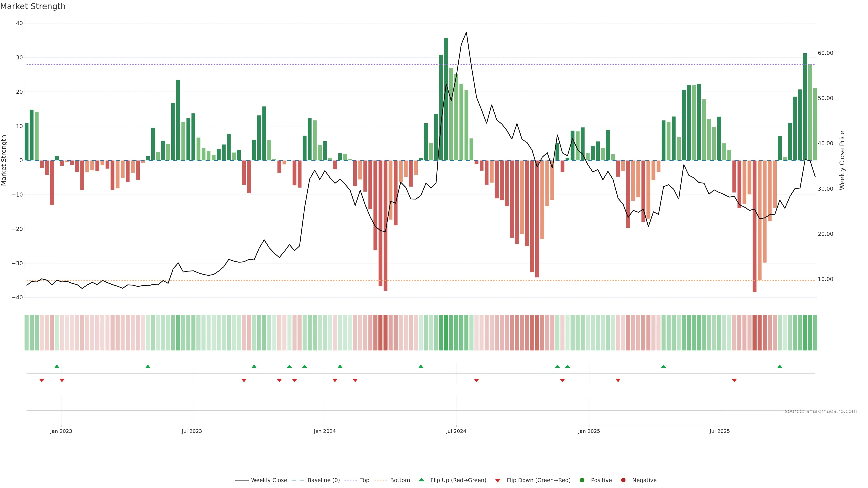The width and height of the screenshot is (868, 488).
Task: Click the Market Strength y-axis title
Action: (4, 160)
